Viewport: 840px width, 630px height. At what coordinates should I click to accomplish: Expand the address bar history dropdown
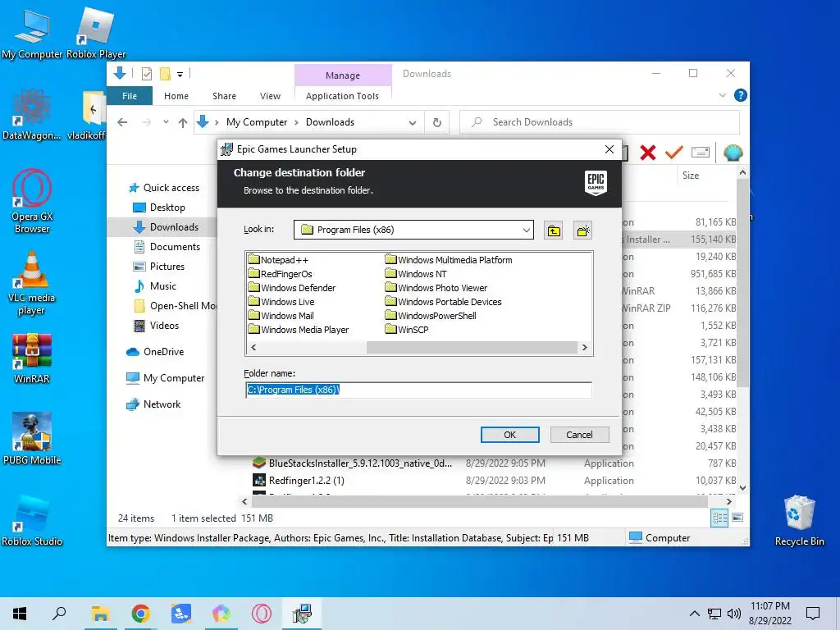click(x=413, y=123)
